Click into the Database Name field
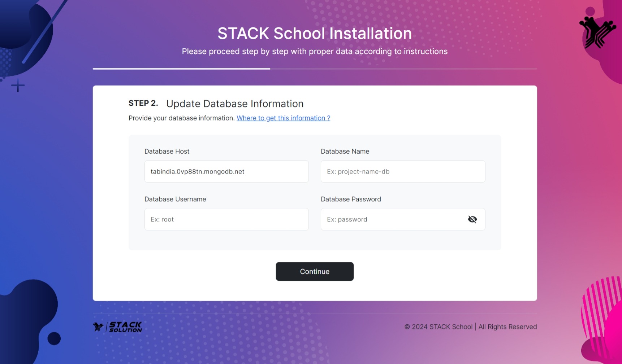The image size is (622, 364). coord(403,171)
